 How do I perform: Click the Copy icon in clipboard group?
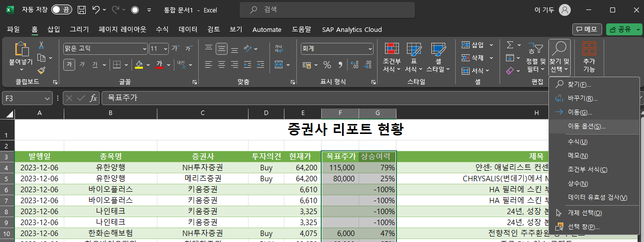tap(41, 58)
